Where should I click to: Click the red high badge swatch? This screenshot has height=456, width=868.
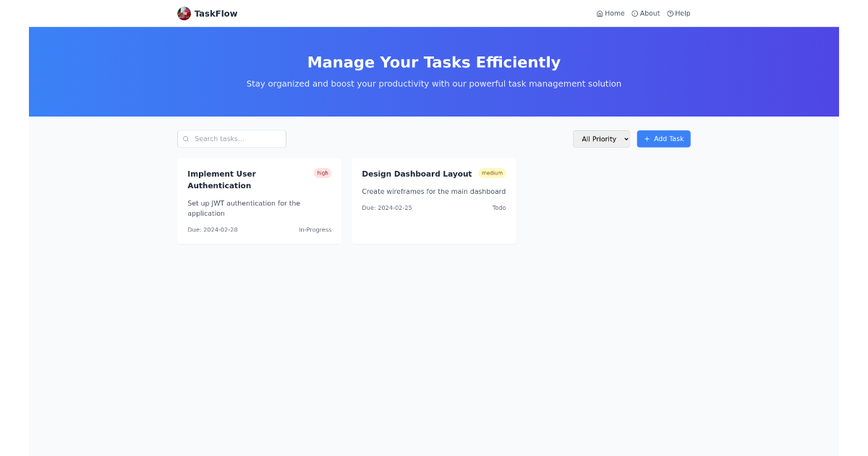point(322,173)
